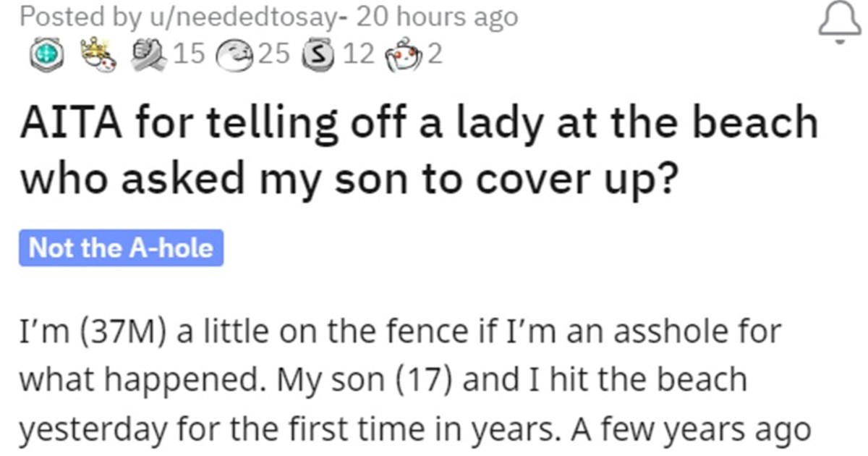
Task: Click the body line starting 'yesterday for'
Action: tap(414, 429)
